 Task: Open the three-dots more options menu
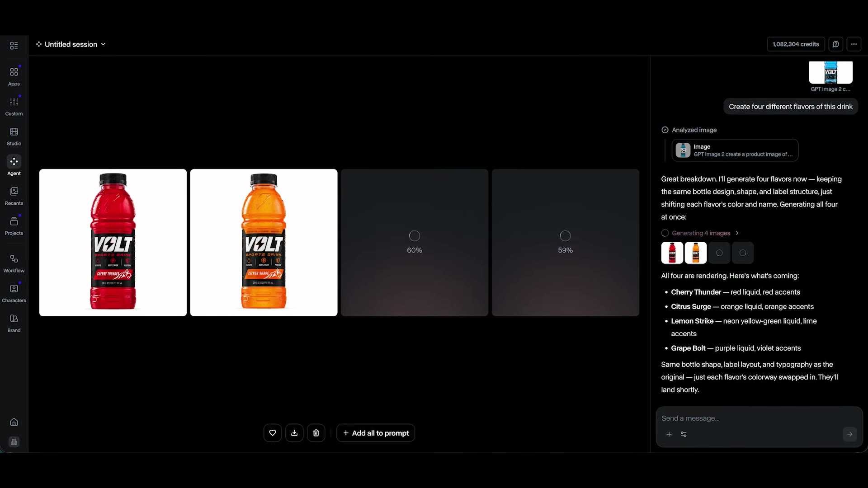coord(854,44)
